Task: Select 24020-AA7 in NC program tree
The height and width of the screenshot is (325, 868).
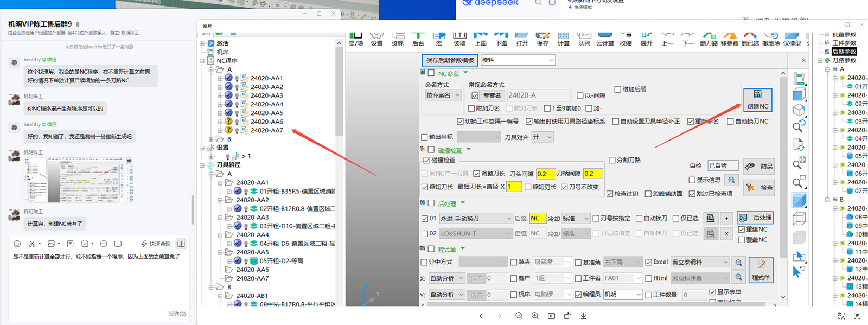Action: 266,130
